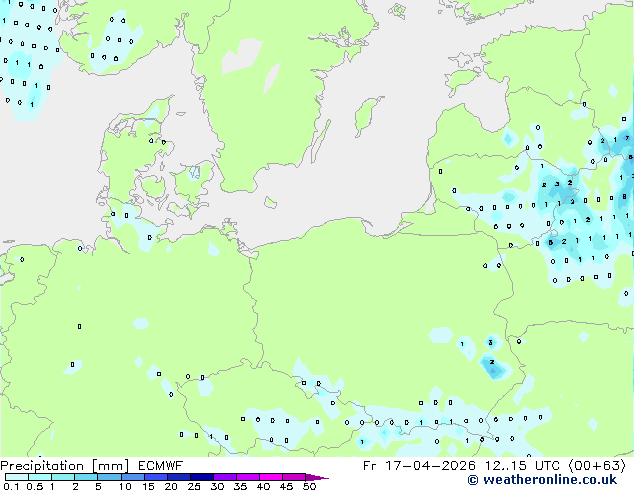
Task: Click the "Precipitation" title word
Action: [x=42, y=466]
